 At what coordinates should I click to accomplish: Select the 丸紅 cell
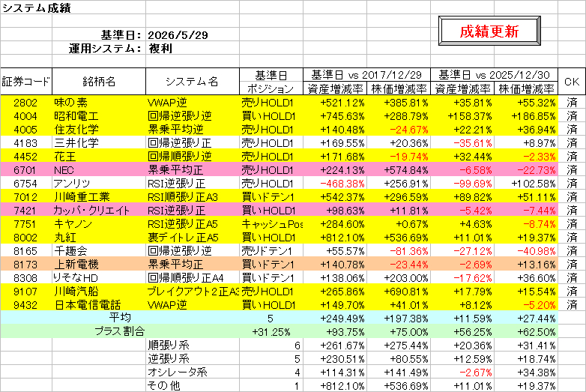point(99,238)
